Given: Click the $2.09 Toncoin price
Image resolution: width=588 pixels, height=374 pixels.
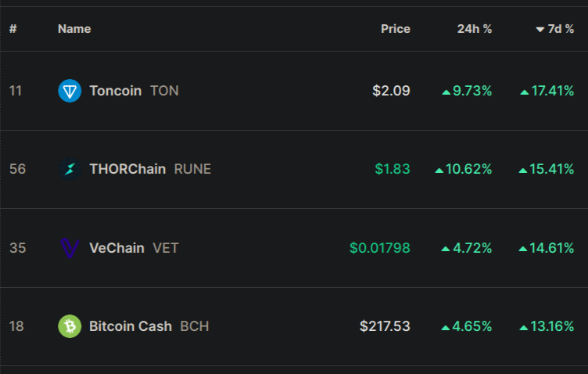Looking at the screenshot, I should 391,91.
